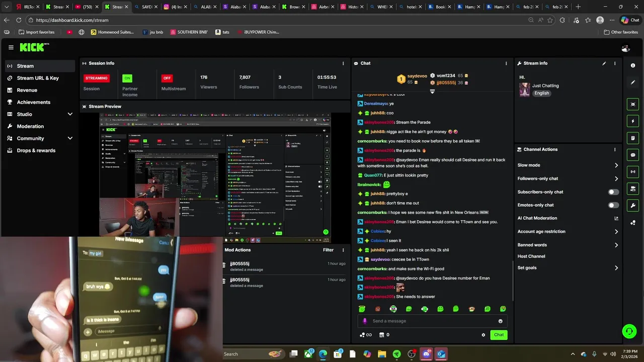This screenshot has height=362, width=644.
Task: Click the three-dots cluster icon at sidebar bottom
Action: coord(633,222)
